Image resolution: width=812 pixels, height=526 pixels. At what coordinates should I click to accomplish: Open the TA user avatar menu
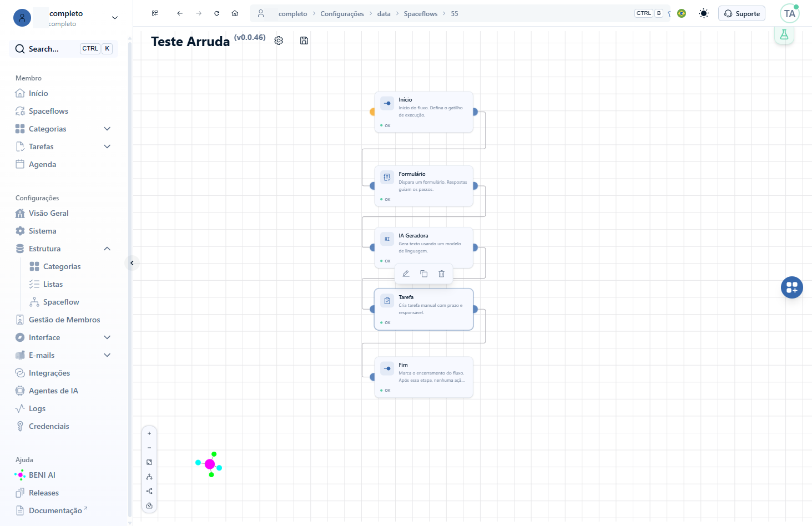[789, 13]
